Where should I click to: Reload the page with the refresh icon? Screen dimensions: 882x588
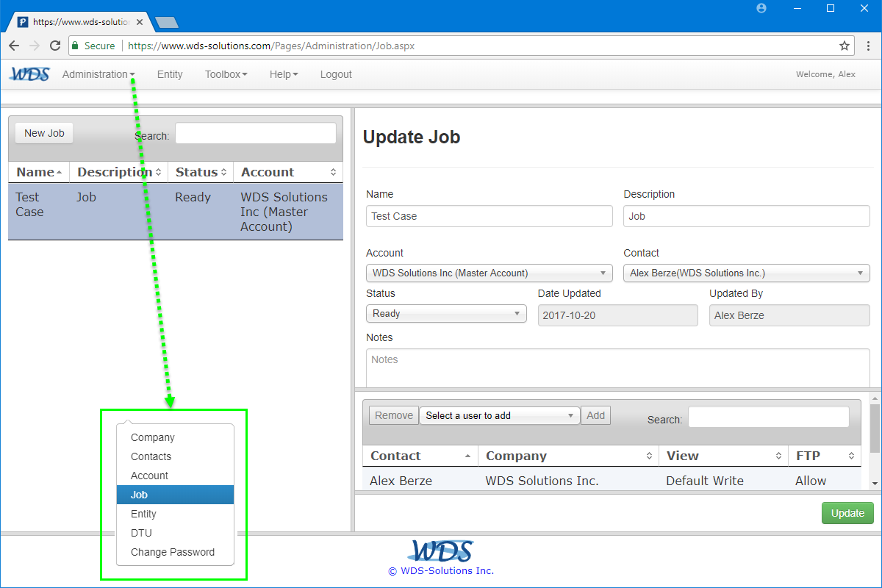pos(55,46)
